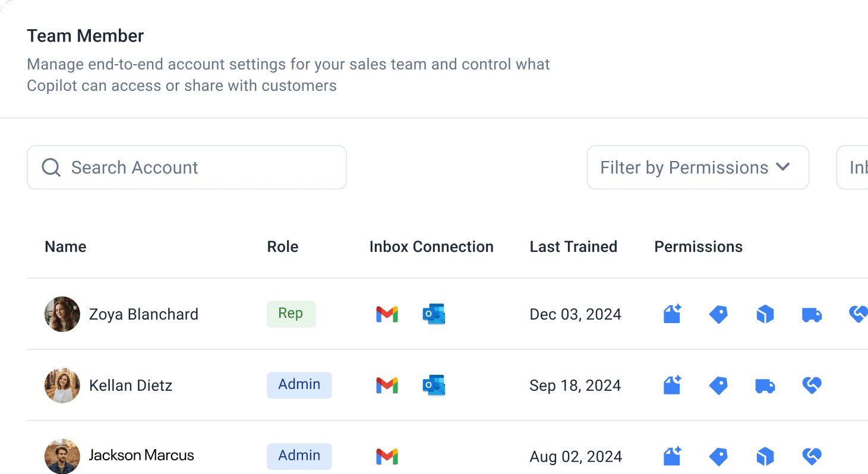Screen dimensions: 868x474
Task: Sort by the Name column header
Action: tap(65, 247)
